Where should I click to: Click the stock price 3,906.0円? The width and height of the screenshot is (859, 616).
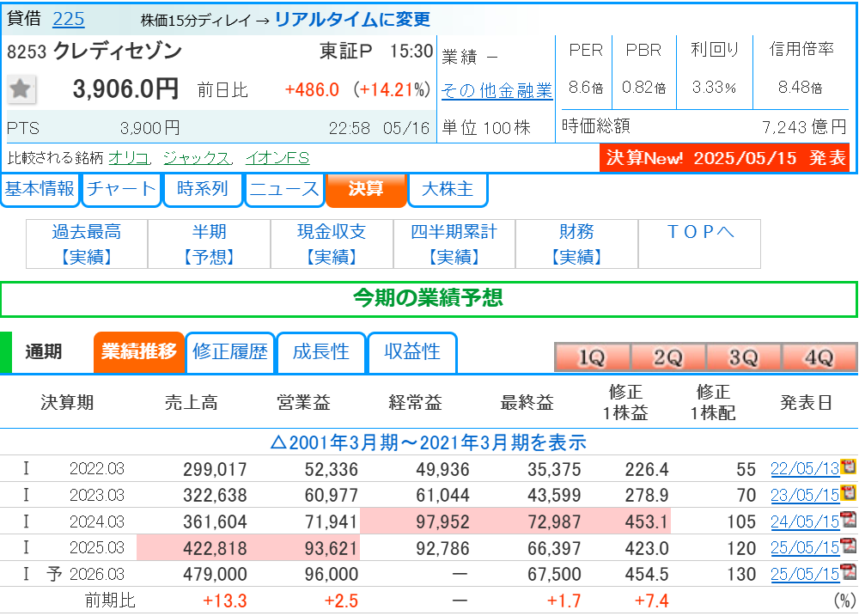tap(125, 88)
